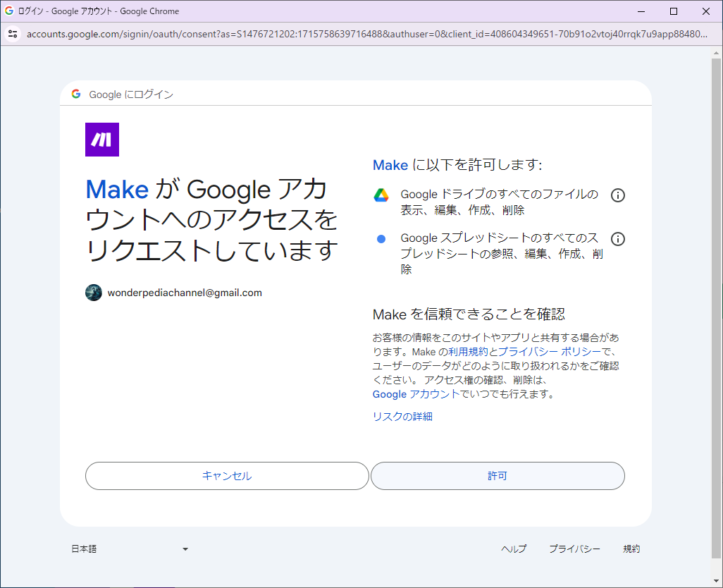
Task: Click the account avatar for wonderpediachannel
Action: (94, 293)
